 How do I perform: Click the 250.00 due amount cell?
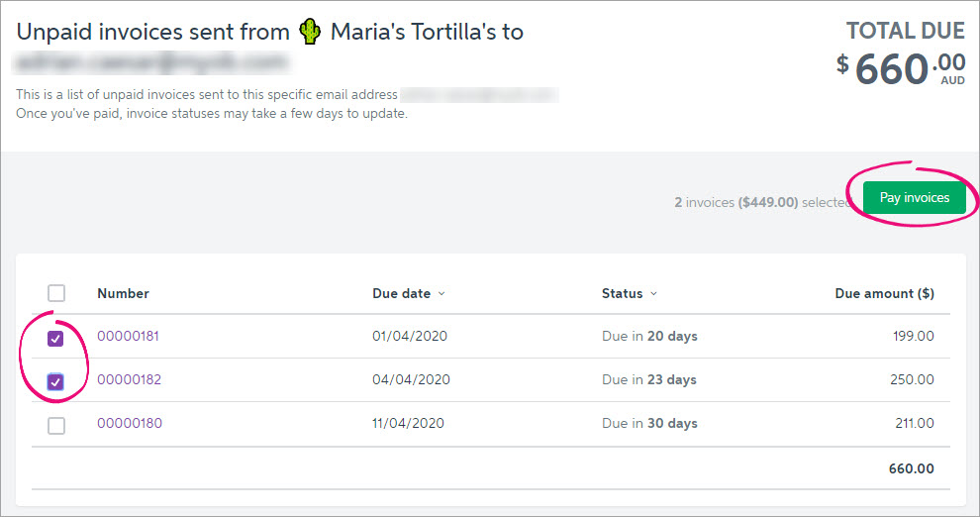(x=913, y=380)
